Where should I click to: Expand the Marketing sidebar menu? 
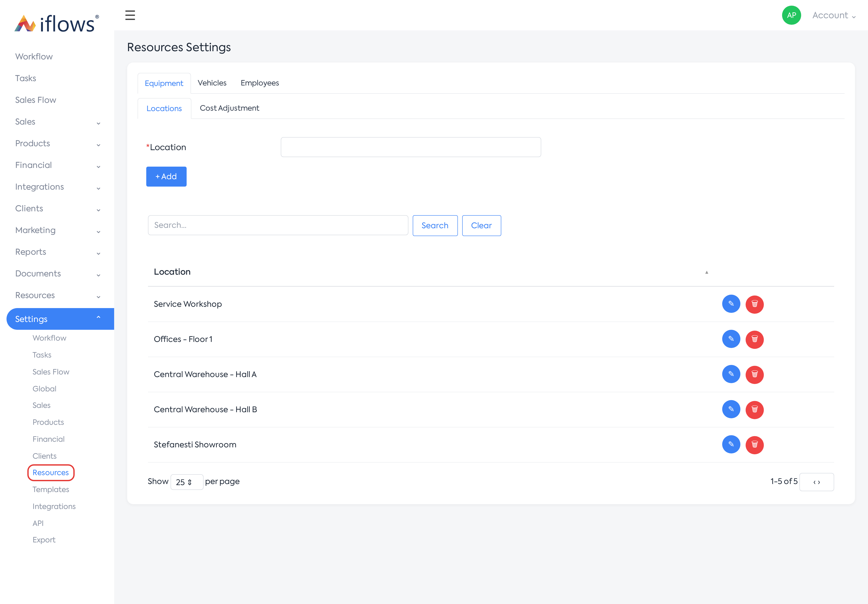pyautogui.click(x=57, y=230)
